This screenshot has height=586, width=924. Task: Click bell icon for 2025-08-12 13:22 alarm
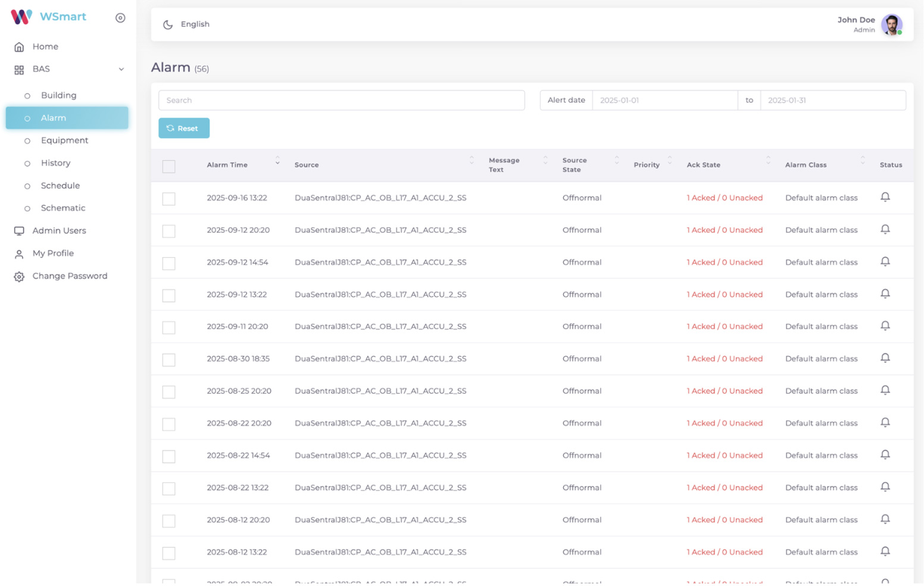pyautogui.click(x=885, y=551)
